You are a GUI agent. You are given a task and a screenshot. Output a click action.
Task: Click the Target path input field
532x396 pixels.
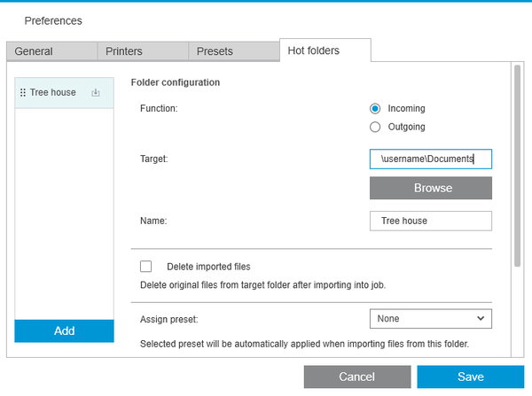[x=431, y=159]
